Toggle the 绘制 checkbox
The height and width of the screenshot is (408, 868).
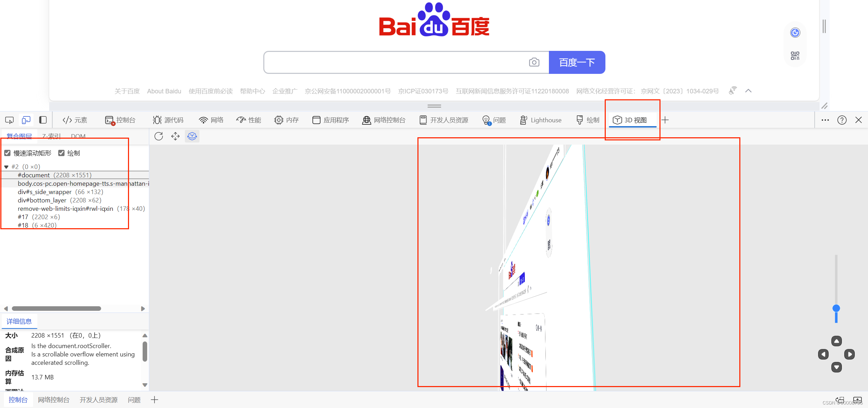[x=61, y=153]
